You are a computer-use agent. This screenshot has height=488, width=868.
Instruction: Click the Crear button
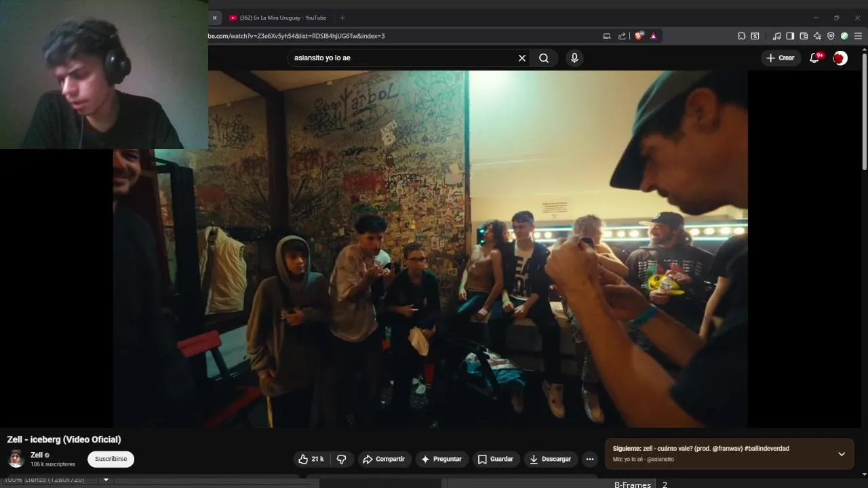pyautogui.click(x=781, y=58)
